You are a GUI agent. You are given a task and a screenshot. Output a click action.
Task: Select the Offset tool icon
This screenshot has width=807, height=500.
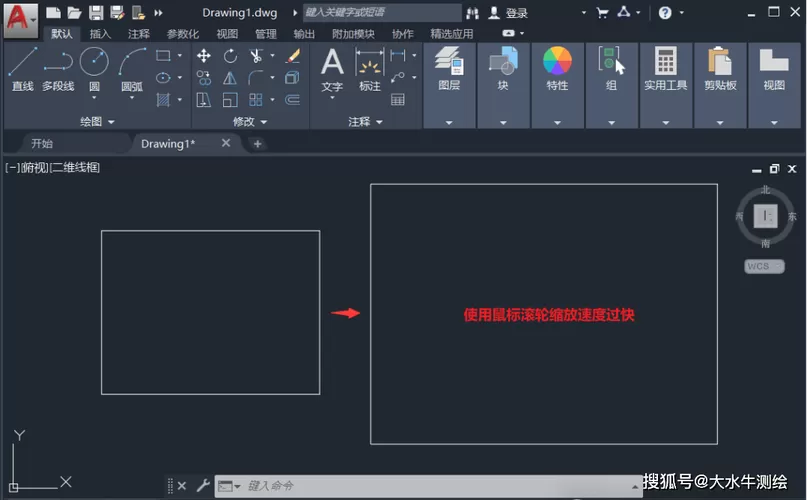point(292,100)
